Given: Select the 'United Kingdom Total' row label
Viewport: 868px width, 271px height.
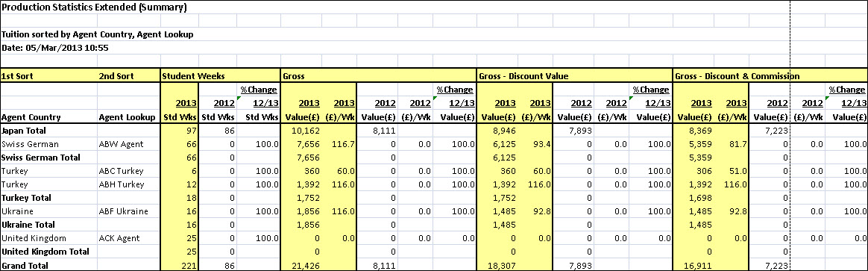Looking at the screenshot, I should pos(48,251).
